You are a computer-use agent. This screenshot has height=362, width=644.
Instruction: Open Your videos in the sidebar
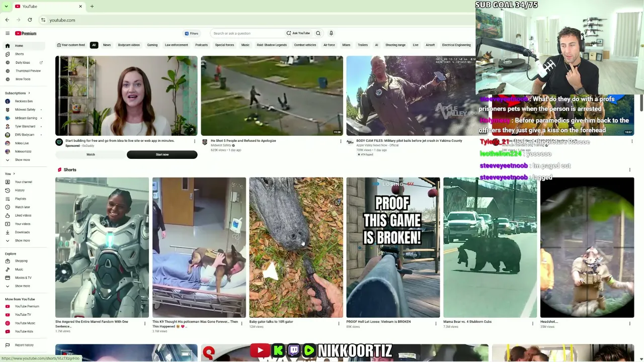[x=22, y=224]
